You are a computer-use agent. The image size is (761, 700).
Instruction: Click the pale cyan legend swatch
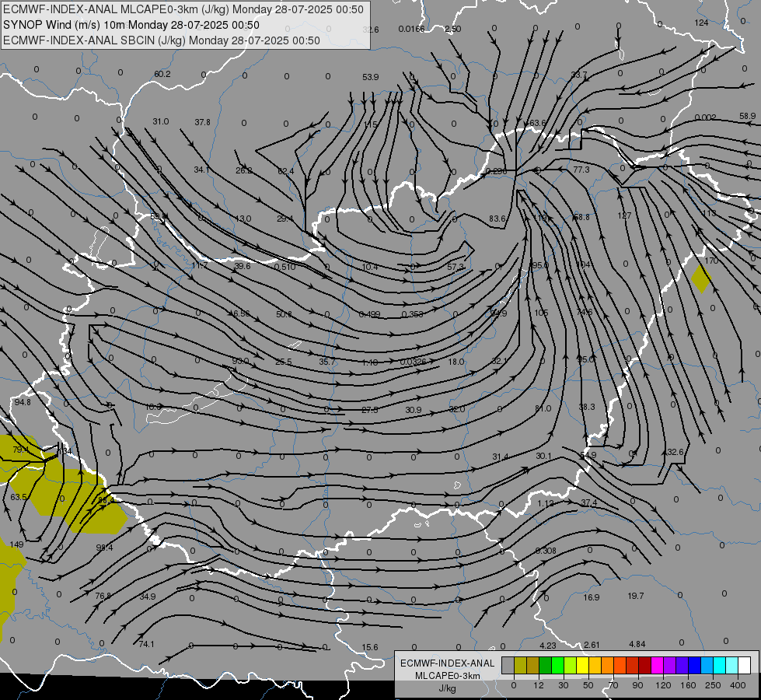[732, 665]
